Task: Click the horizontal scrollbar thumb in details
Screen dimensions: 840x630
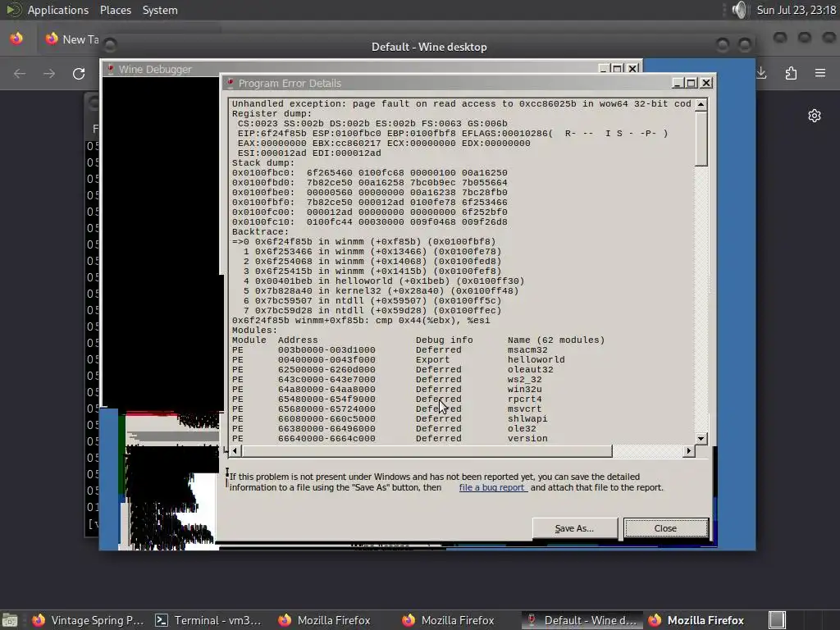Action: (426, 451)
